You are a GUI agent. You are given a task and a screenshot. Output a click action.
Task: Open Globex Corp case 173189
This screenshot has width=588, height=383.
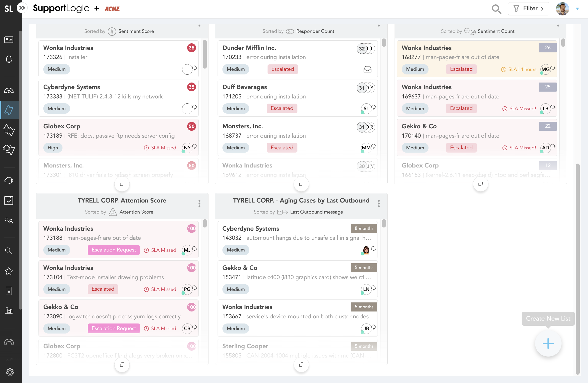118,137
